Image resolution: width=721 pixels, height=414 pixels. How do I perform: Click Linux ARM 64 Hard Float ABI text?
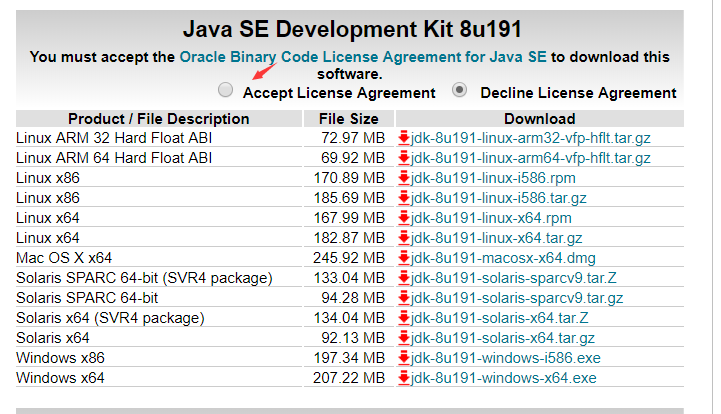(x=114, y=158)
